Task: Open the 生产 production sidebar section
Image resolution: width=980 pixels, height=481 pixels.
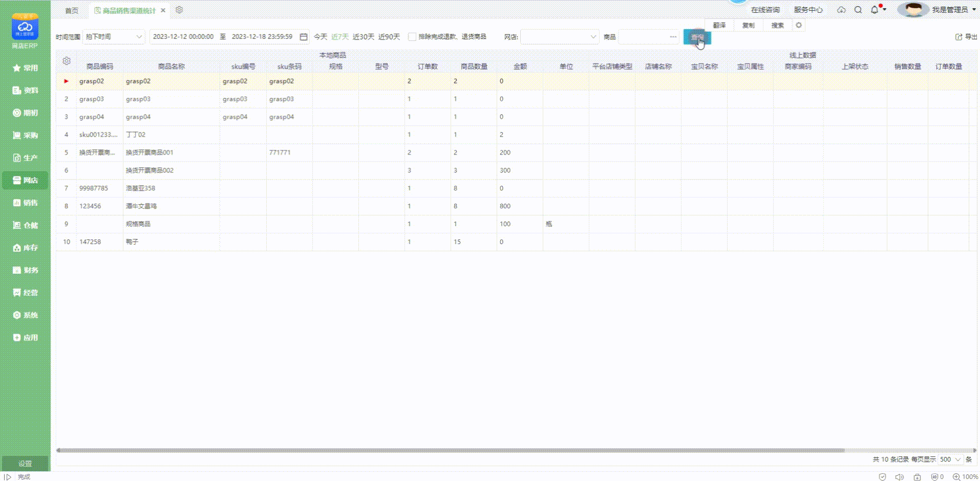Action: pyautogui.click(x=25, y=158)
